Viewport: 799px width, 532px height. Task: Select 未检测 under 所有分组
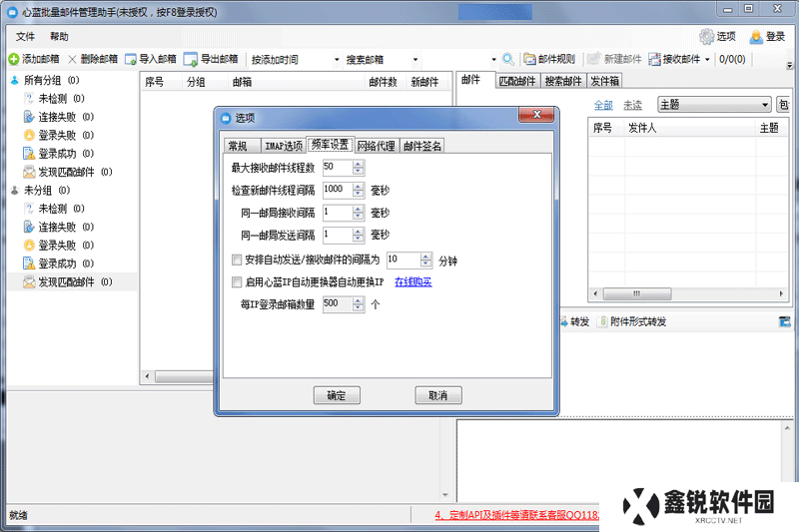pos(53,98)
